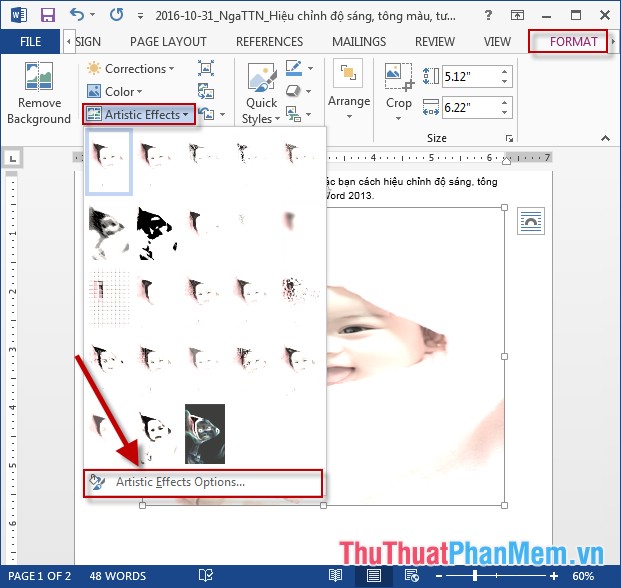Screen dimensions: 621x588
Task: Switch to Print Layout view
Action: [373, 576]
